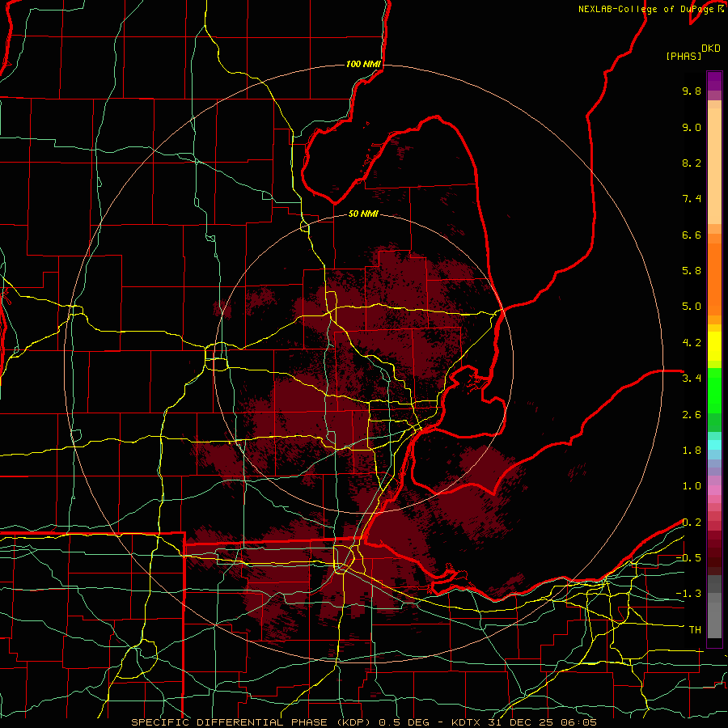Pick the light peach band of the color bar
The width and height of the screenshot is (728, 728).
714,166
